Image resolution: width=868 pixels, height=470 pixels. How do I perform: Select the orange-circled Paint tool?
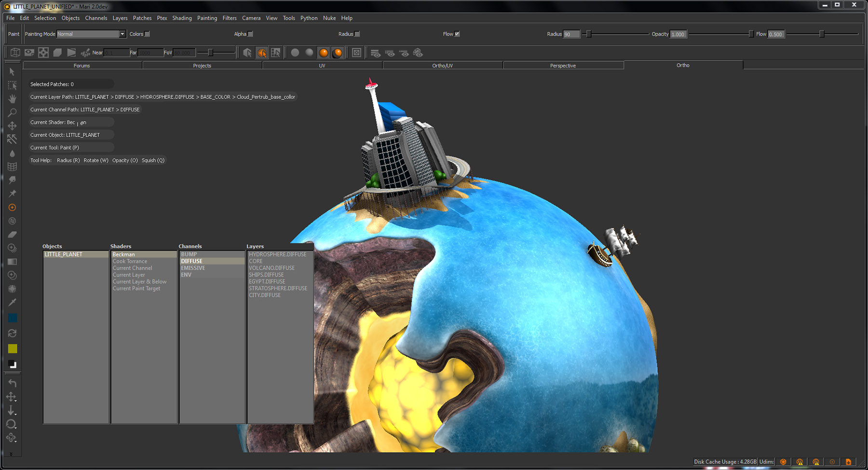coord(12,207)
